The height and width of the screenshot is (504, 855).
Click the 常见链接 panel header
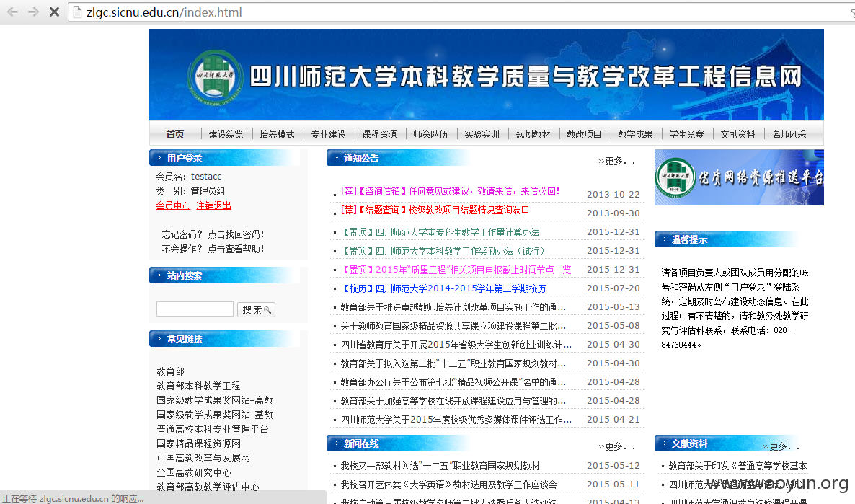click(x=224, y=339)
